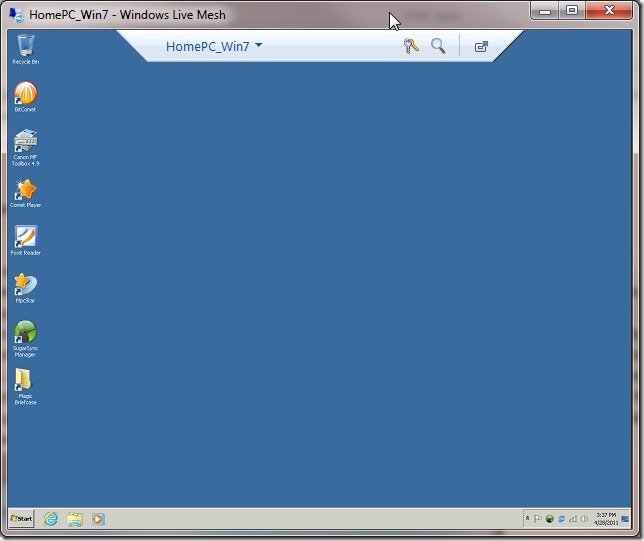Select the BitComet desktop shortcut

(x=25, y=97)
